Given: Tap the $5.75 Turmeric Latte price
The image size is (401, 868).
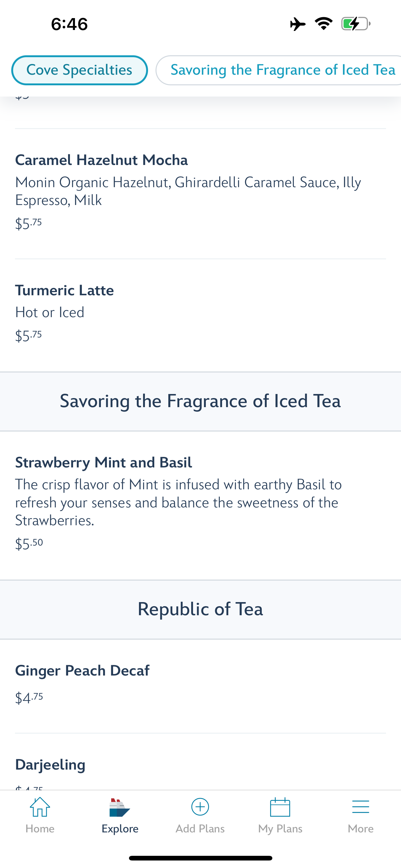Looking at the screenshot, I should click(x=29, y=336).
